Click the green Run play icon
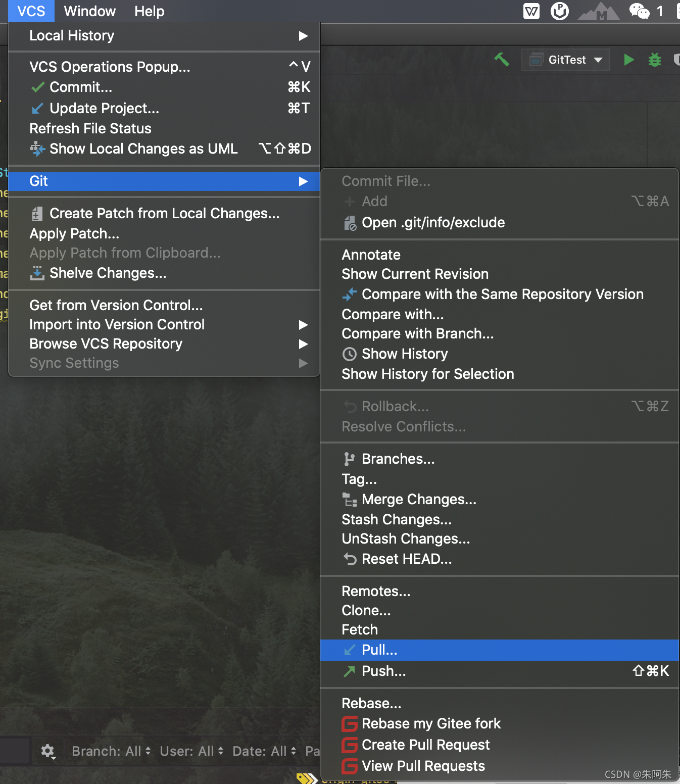 click(x=628, y=60)
